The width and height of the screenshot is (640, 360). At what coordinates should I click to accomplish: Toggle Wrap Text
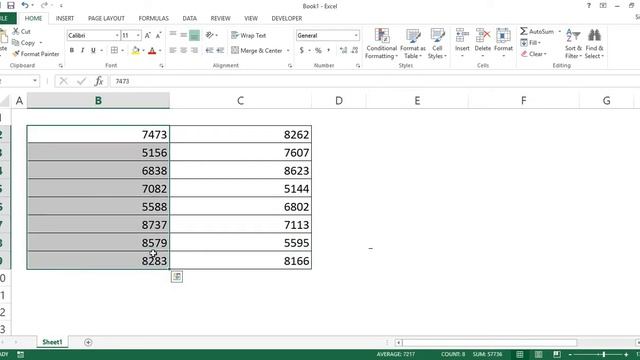point(249,36)
